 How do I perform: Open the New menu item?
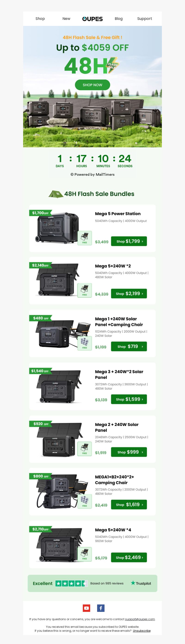(x=66, y=19)
